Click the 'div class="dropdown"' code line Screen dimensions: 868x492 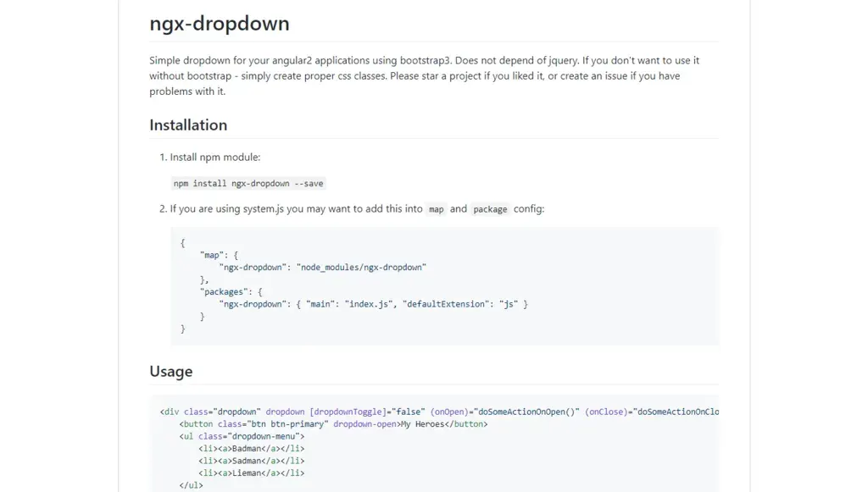coord(440,412)
